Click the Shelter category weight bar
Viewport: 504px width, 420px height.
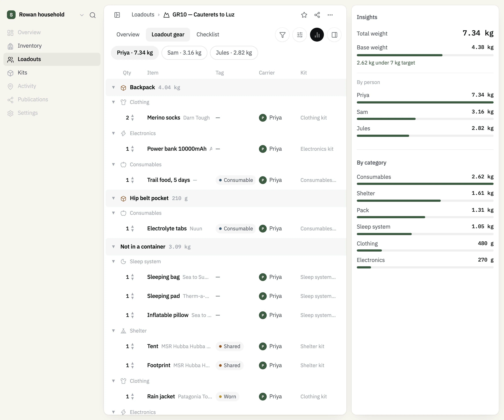[x=425, y=201]
